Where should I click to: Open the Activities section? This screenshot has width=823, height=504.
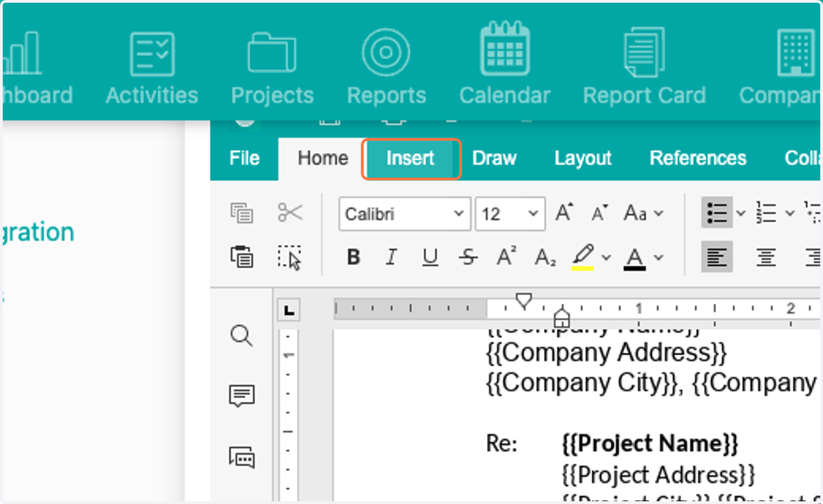[x=152, y=69]
